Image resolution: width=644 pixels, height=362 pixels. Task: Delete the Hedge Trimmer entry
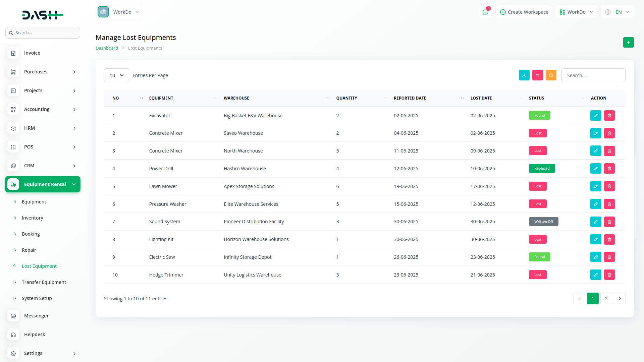pos(609,275)
